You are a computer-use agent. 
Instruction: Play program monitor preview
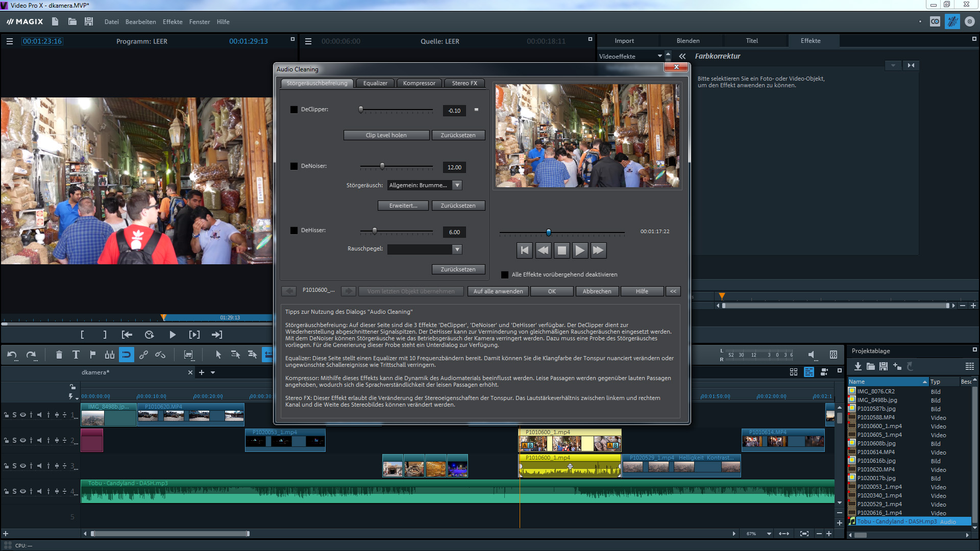[x=172, y=335]
